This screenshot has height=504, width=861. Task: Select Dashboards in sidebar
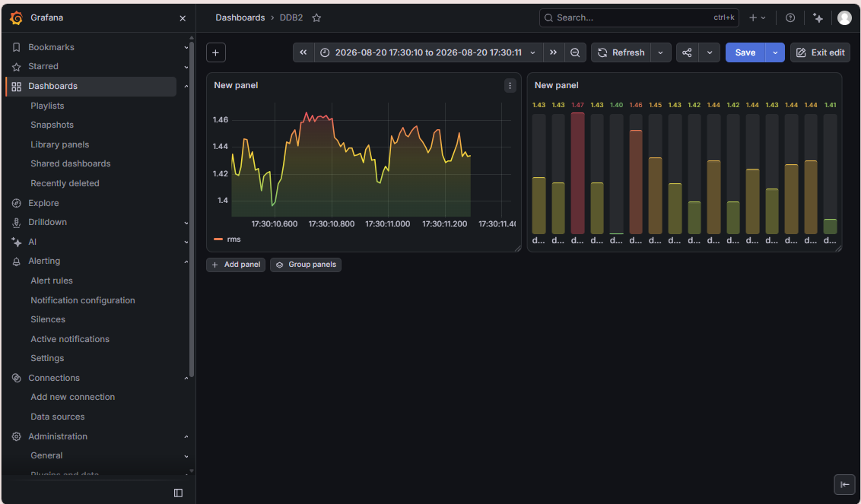point(52,86)
